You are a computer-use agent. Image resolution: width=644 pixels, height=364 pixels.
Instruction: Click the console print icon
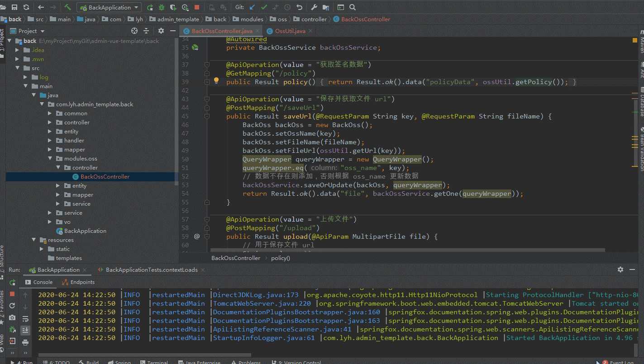(x=25, y=342)
